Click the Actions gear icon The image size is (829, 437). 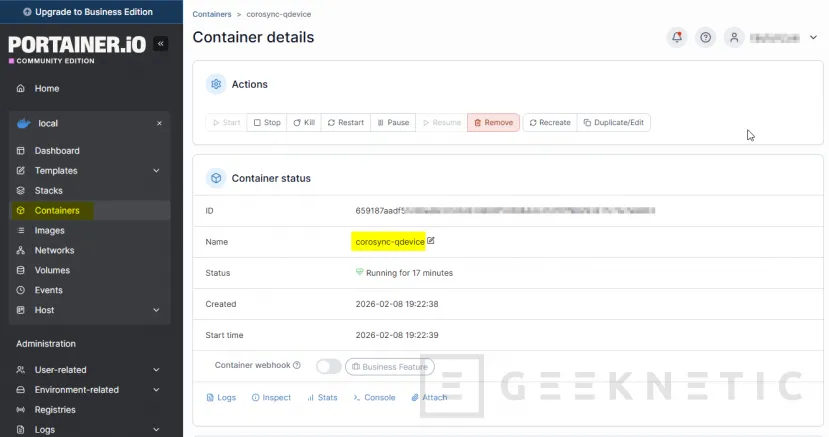click(x=216, y=84)
